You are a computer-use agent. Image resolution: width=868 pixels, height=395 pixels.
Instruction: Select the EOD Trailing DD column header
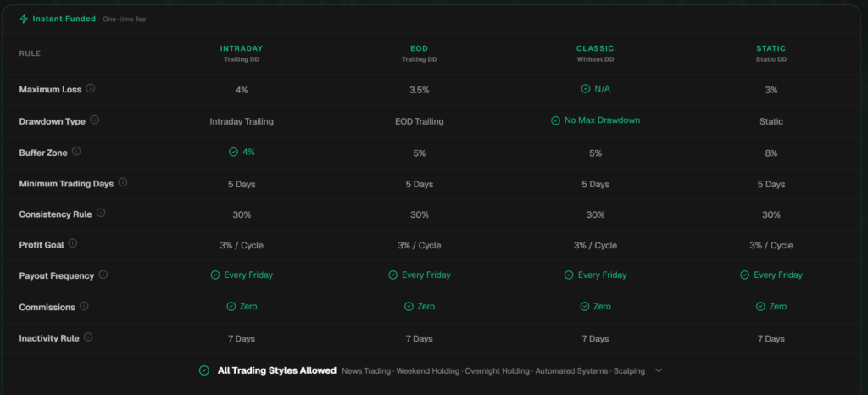[419, 53]
